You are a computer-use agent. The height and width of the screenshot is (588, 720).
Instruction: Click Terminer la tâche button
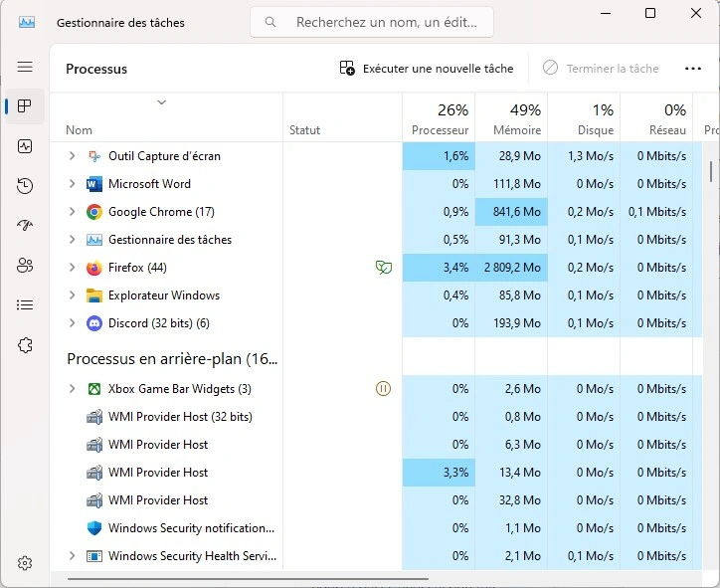click(601, 69)
